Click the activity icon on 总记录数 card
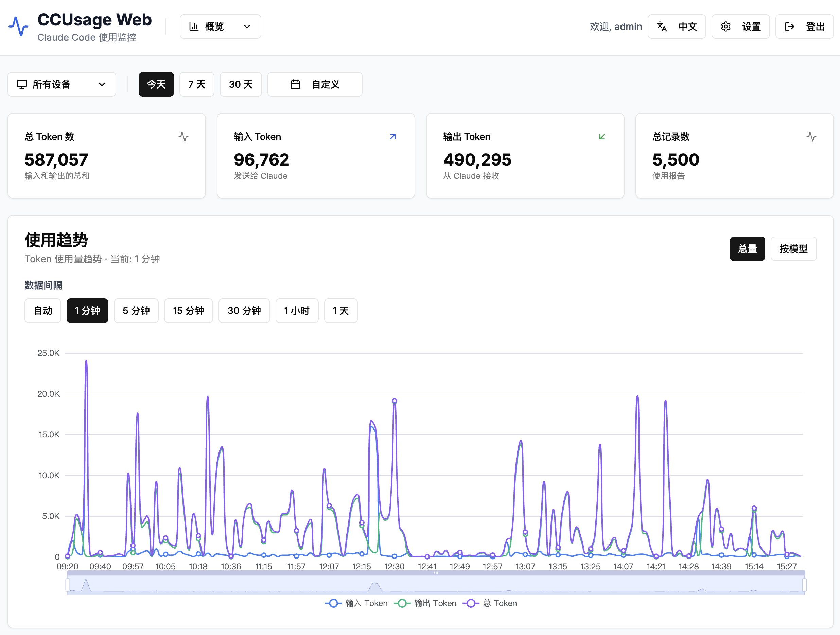The image size is (840, 635). point(811,137)
